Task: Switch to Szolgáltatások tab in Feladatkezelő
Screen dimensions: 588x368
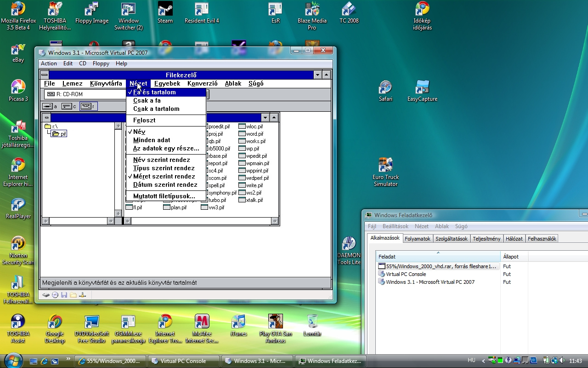Action: click(x=452, y=239)
